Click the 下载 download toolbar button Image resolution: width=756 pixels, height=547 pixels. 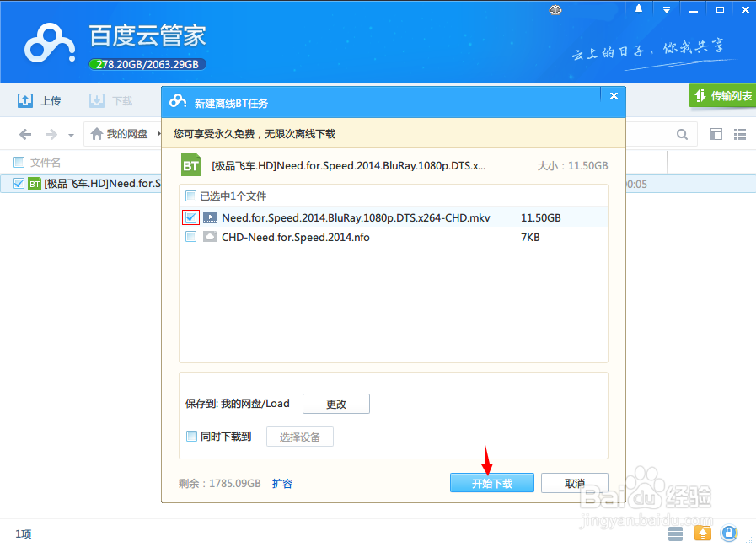(x=111, y=101)
